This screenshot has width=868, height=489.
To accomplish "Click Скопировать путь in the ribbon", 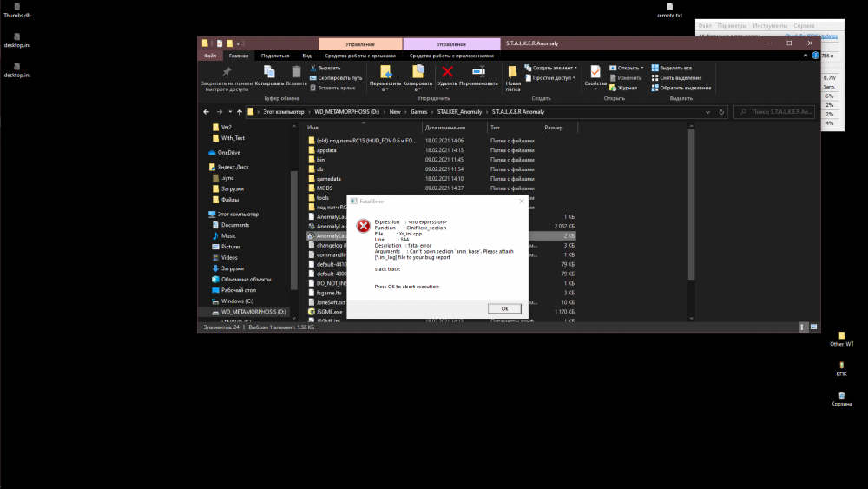I will (x=336, y=78).
